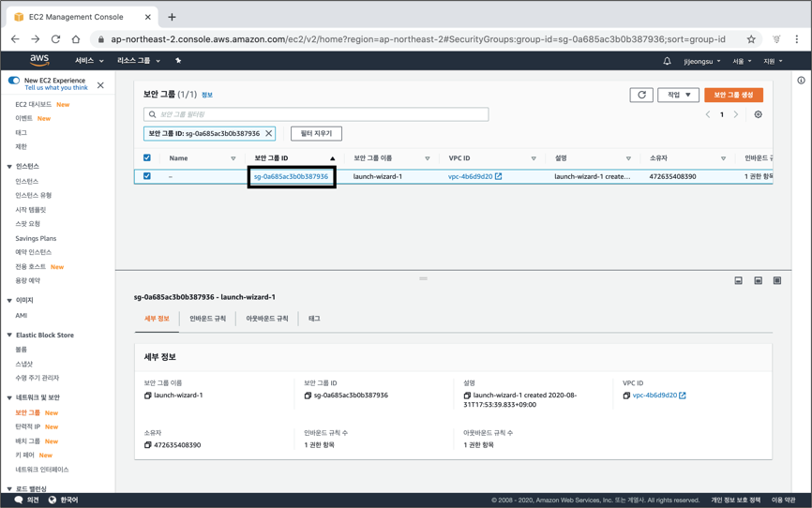812x508 pixels.
Task: Go to next page of results
Action: 736,114
